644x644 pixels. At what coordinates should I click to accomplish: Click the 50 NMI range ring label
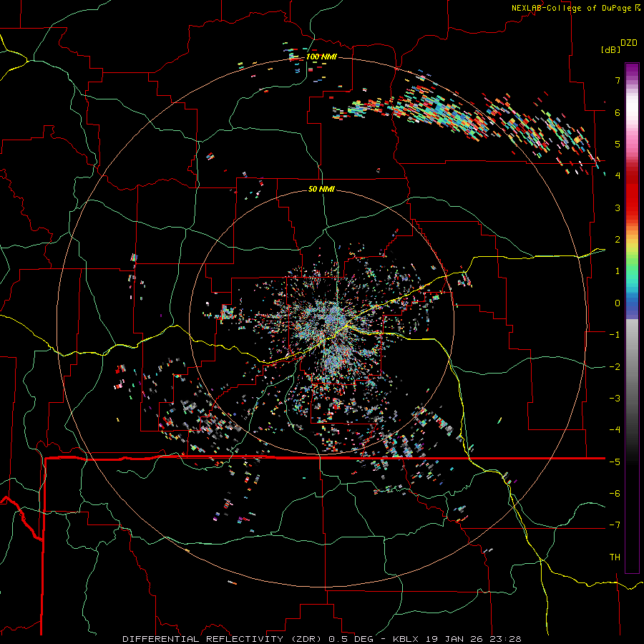[321, 190]
